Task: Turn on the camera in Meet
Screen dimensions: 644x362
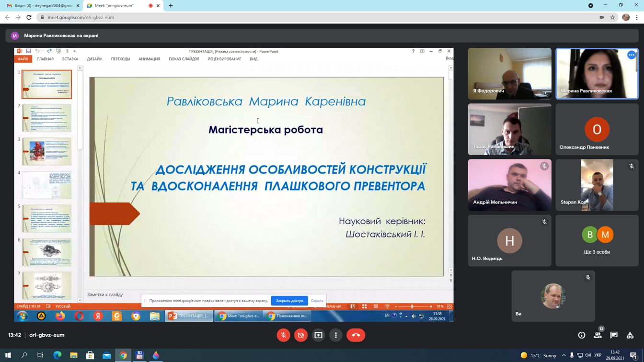Action: pos(301,335)
